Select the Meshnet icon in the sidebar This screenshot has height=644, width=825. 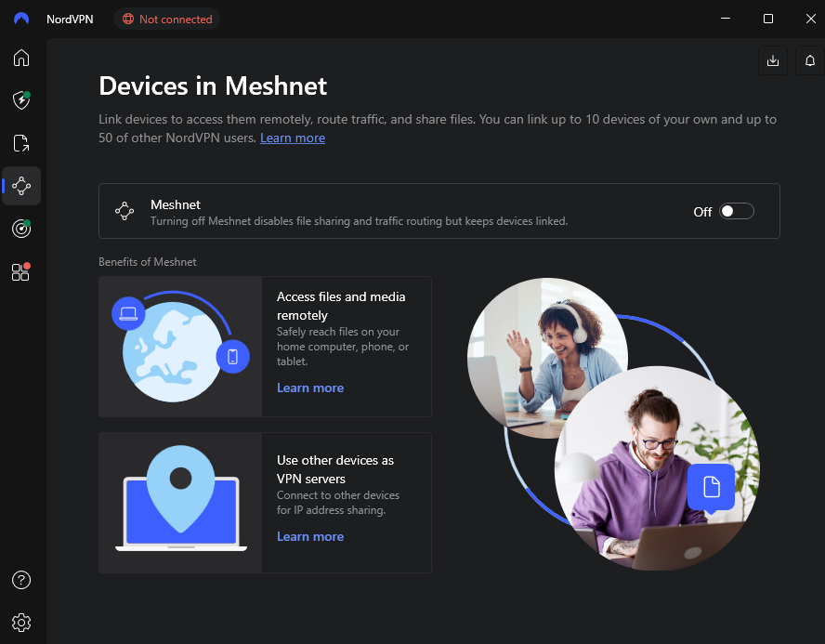[x=21, y=186]
